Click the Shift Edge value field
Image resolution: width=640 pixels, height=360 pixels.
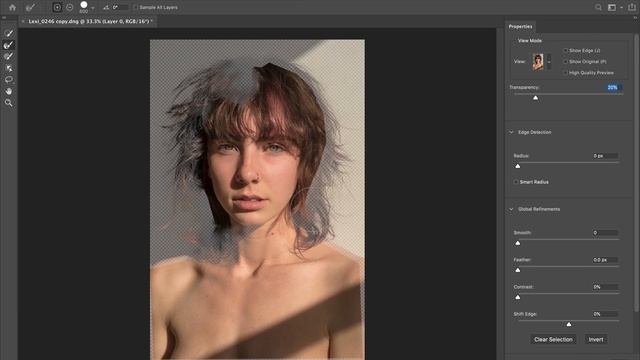605,314
